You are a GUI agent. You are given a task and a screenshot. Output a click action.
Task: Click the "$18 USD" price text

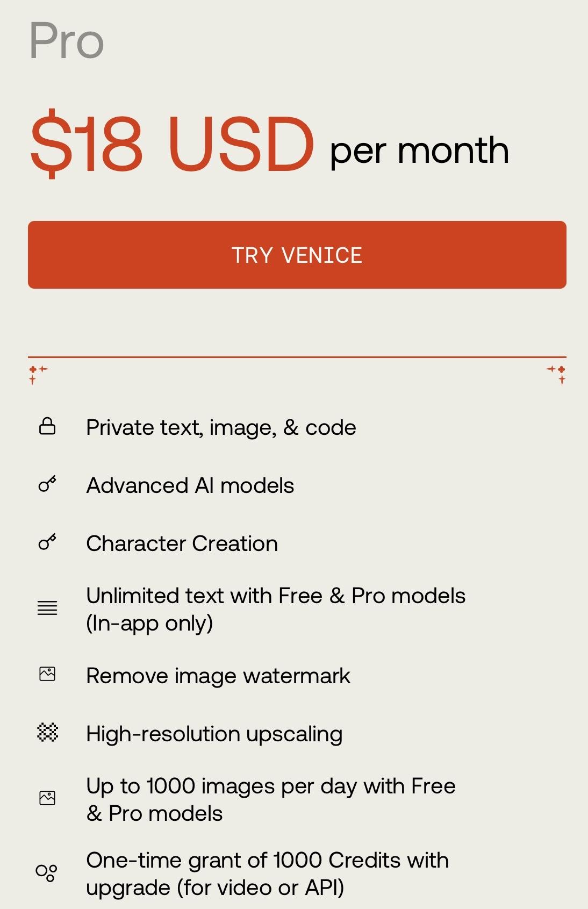172,144
